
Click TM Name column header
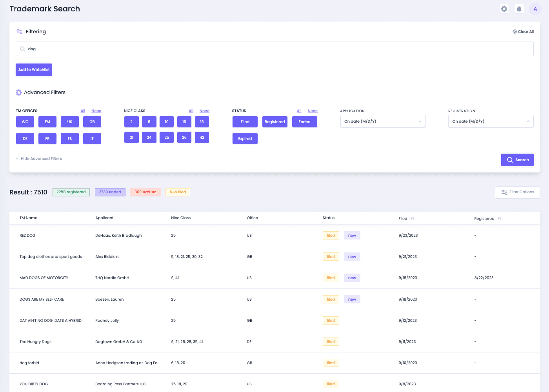tap(29, 218)
